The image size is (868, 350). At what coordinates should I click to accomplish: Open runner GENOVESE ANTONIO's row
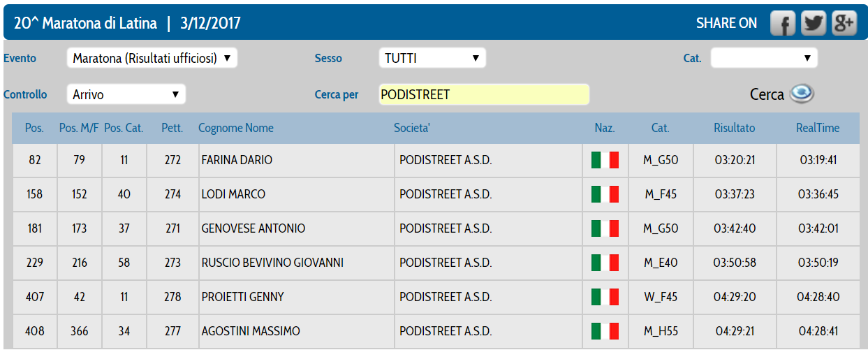click(x=253, y=228)
